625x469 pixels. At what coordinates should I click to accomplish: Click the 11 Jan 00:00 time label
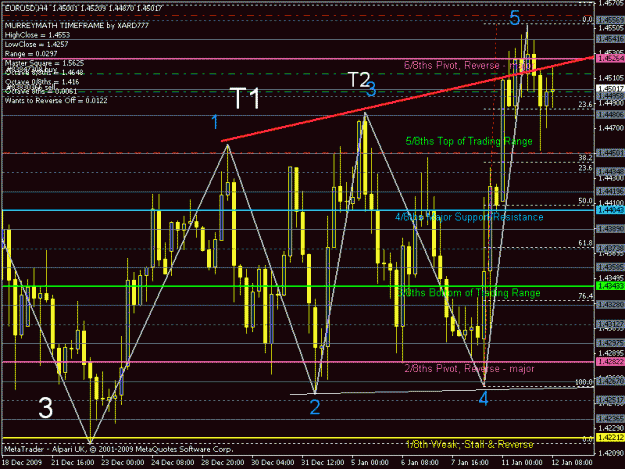click(521, 463)
